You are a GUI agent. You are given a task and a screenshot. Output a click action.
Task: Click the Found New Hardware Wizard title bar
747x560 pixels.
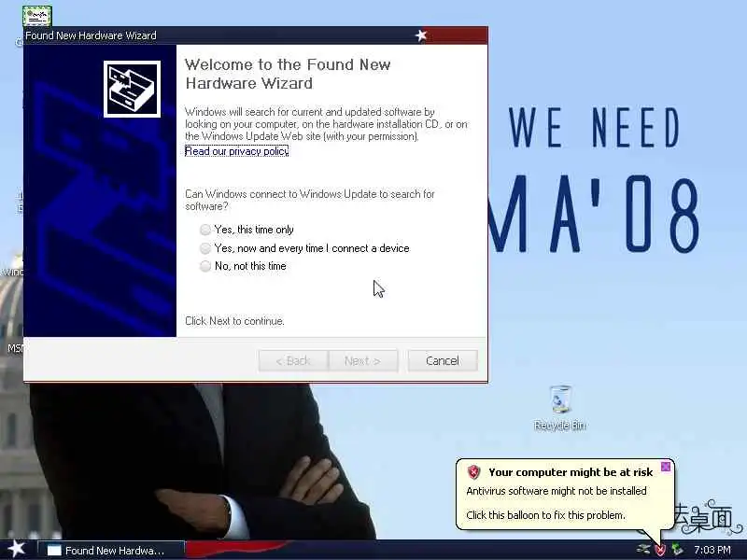[255, 35]
